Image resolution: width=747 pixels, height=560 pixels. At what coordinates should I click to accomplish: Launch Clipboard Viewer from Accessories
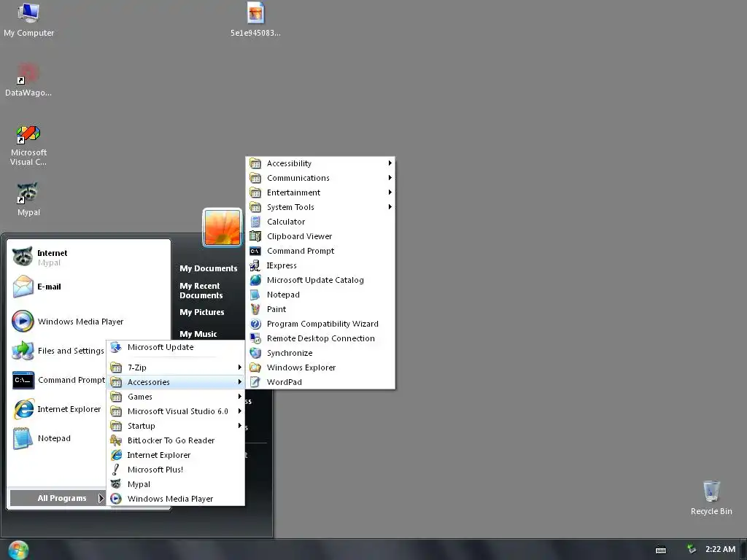tap(320, 236)
